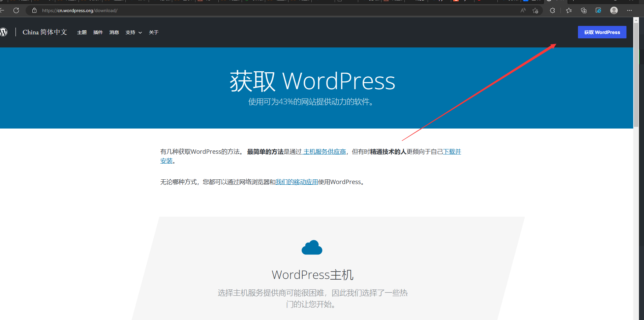This screenshot has height=320, width=644.
Task: Open the browser profile avatar
Action: (x=614, y=10)
